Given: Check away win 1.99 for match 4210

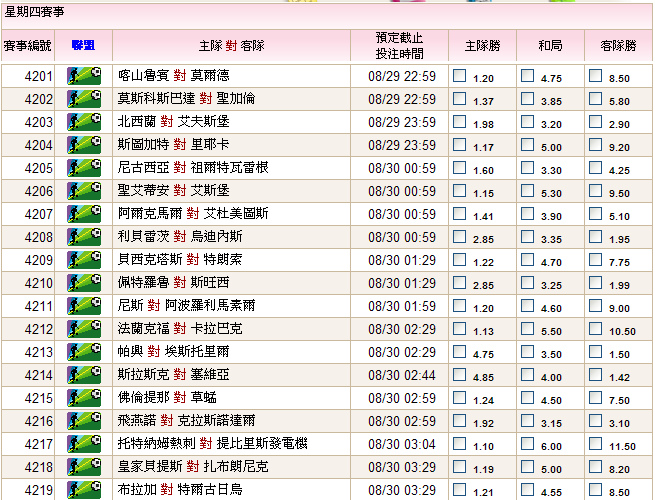Looking at the screenshot, I should (595, 282).
